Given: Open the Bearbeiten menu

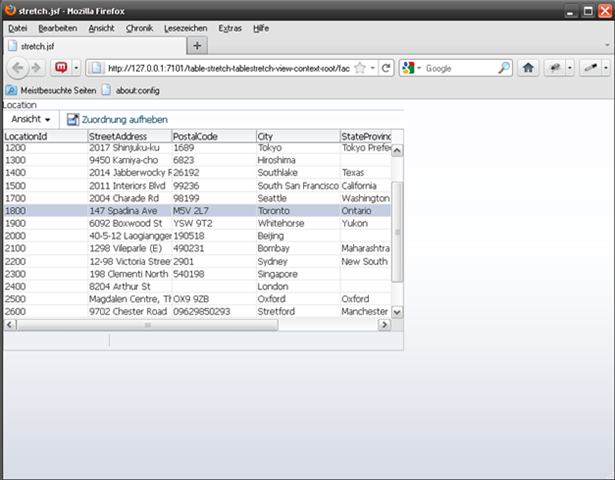Looking at the screenshot, I should (x=58, y=28).
